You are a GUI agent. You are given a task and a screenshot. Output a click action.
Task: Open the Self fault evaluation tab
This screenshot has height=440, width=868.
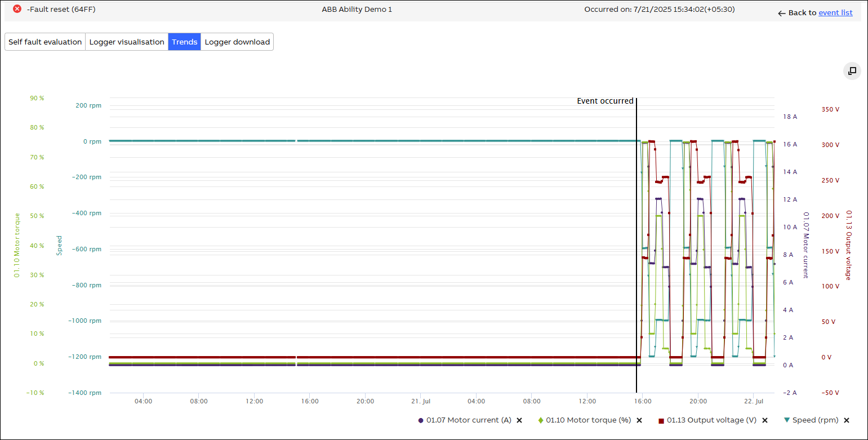pyautogui.click(x=45, y=42)
